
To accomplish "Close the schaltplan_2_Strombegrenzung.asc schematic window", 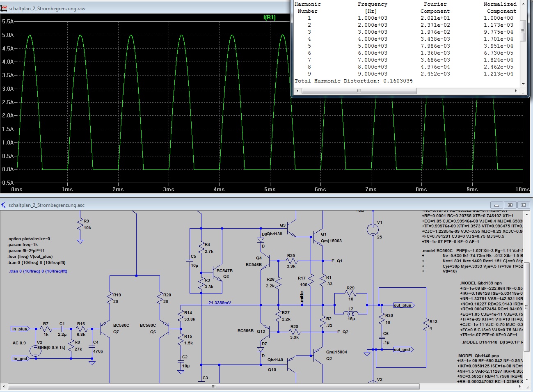I will tap(524, 205).
